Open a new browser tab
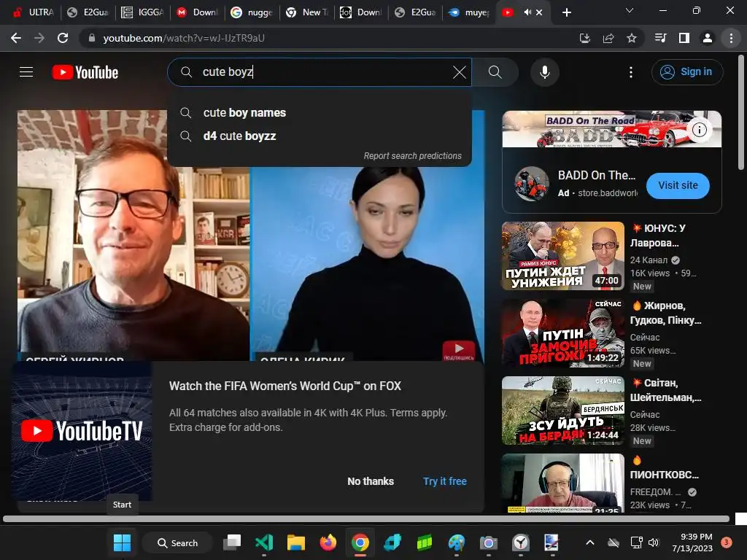Viewport: 747px width, 560px height. 566,12
